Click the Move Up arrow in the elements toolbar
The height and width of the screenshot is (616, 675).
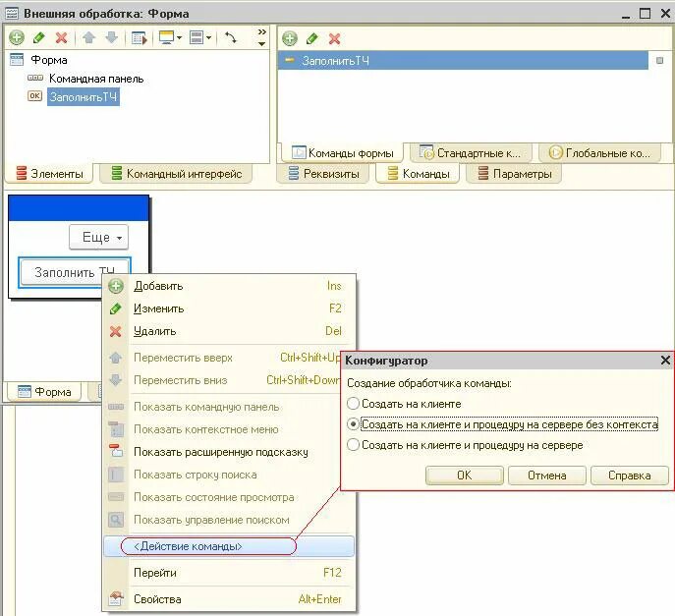(x=89, y=38)
